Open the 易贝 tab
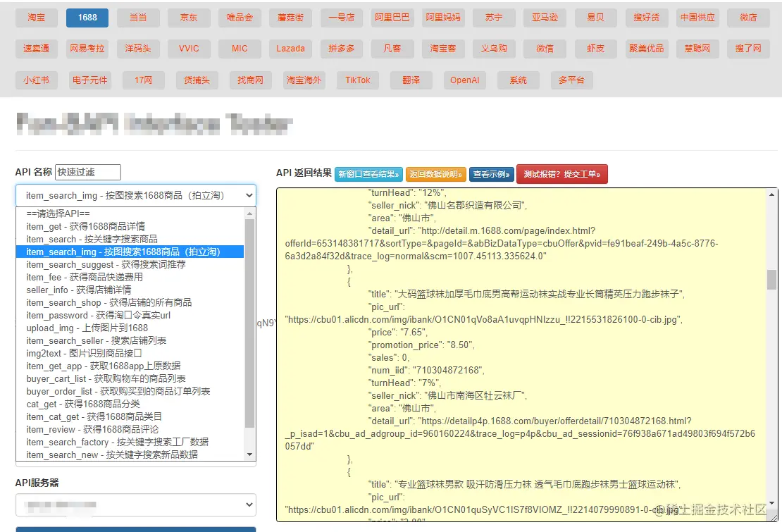Viewport: 782px width, 532px height. click(x=596, y=18)
